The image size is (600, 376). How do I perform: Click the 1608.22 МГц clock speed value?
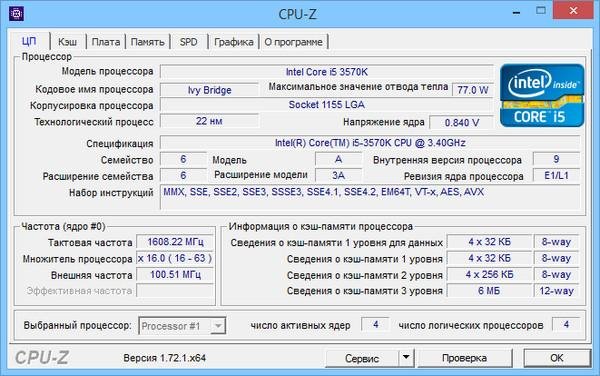[175, 242]
